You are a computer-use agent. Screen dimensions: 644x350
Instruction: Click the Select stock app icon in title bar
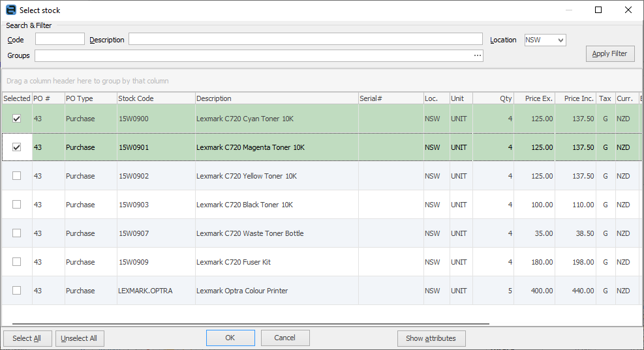point(10,10)
